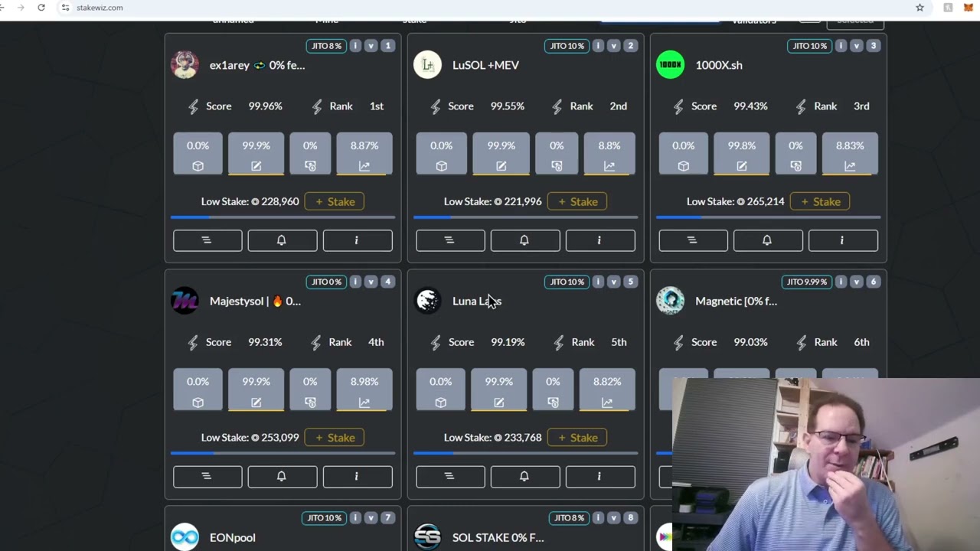The height and width of the screenshot is (551, 980).
Task: View site information icon beside URL
Action: (66, 8)
